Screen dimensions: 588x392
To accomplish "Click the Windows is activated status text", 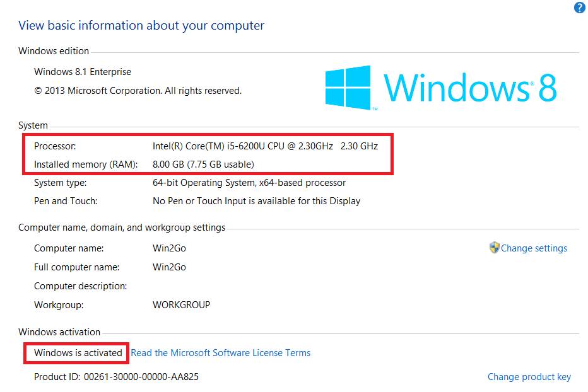I will [78, 353].
